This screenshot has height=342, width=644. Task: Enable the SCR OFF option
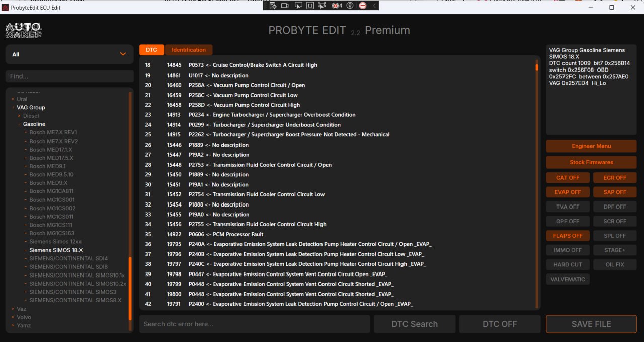click(615, 221)
